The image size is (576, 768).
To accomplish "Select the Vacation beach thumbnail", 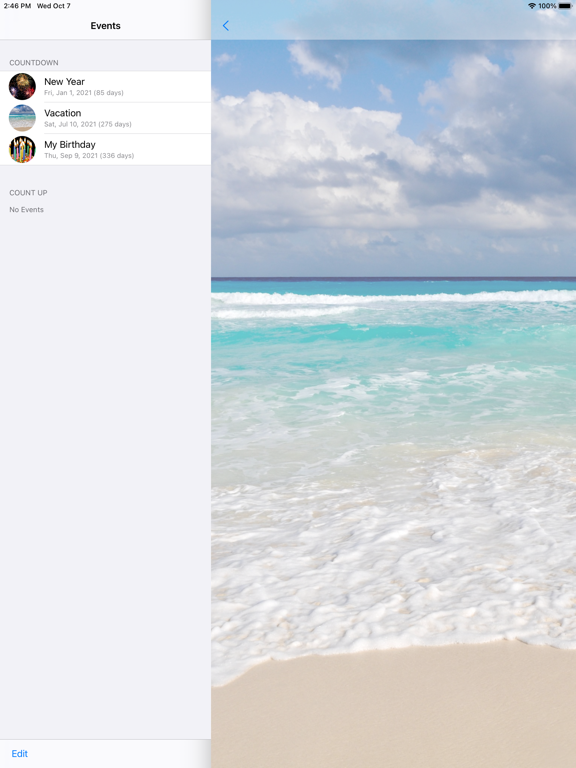I will pos(22,118).
